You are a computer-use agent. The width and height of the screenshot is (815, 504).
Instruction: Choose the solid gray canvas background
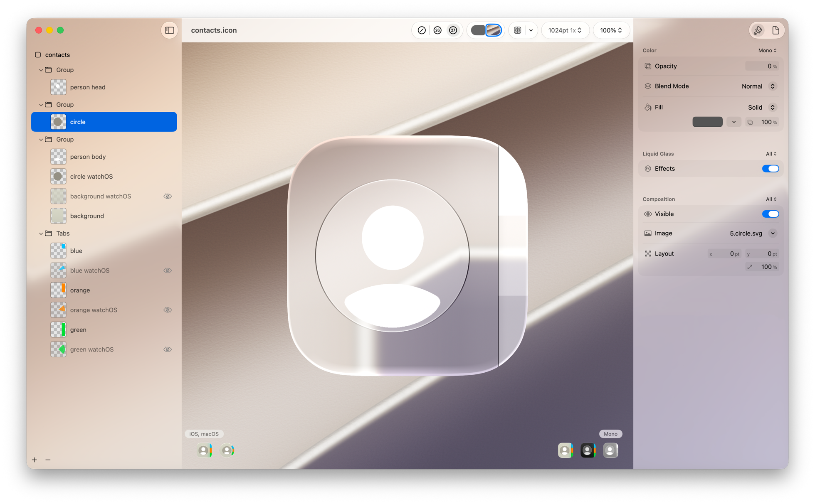(x=478, y=30)
